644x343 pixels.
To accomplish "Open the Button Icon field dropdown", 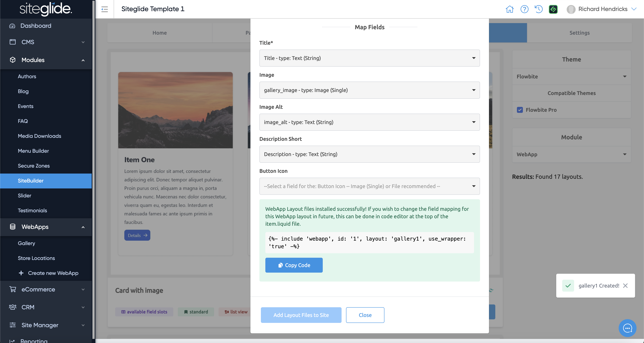I will click(369, 186).
